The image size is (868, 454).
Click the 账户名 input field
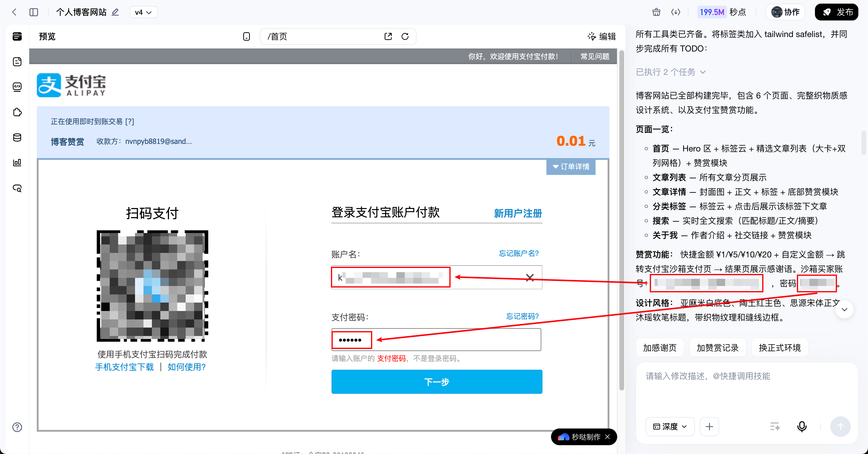437,277
